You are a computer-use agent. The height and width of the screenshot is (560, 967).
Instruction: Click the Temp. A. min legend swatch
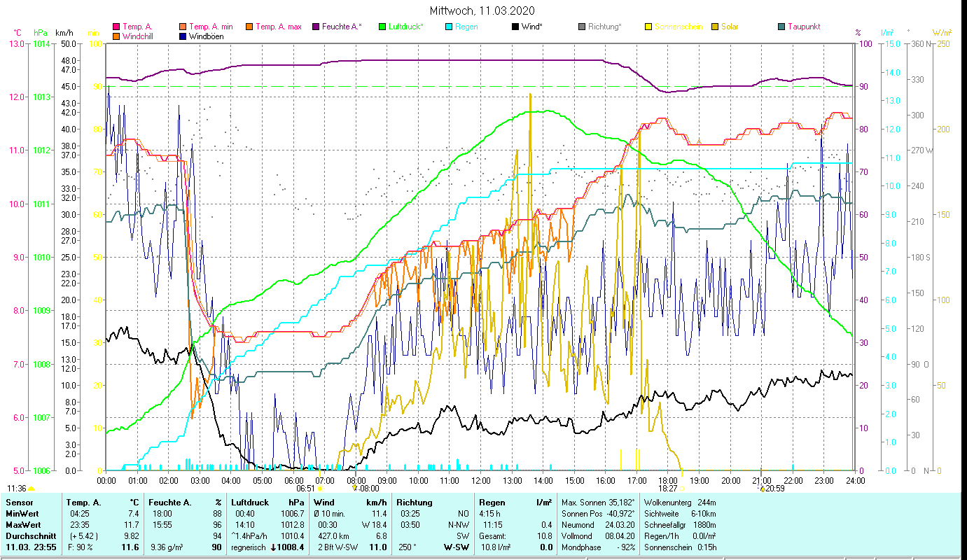click(183, 27)
